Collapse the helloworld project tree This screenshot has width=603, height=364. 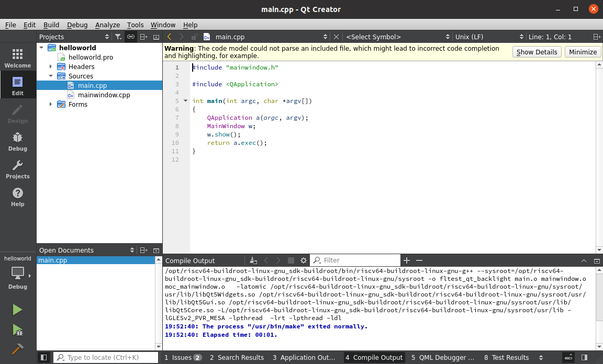(x=41, y=48)
